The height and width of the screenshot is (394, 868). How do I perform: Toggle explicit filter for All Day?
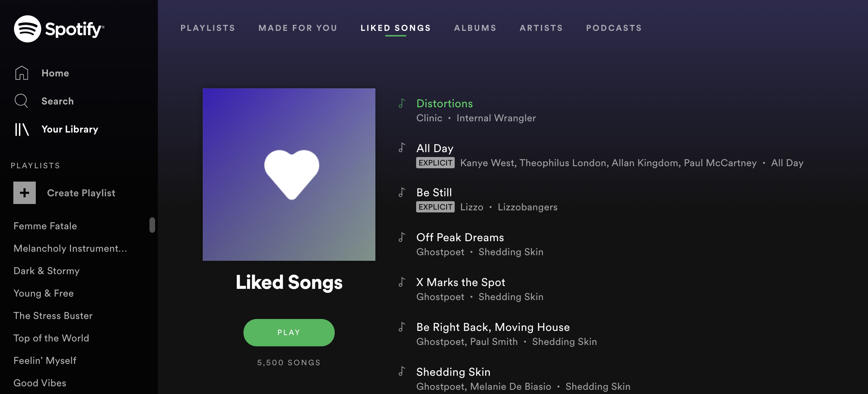coord(436,162)
